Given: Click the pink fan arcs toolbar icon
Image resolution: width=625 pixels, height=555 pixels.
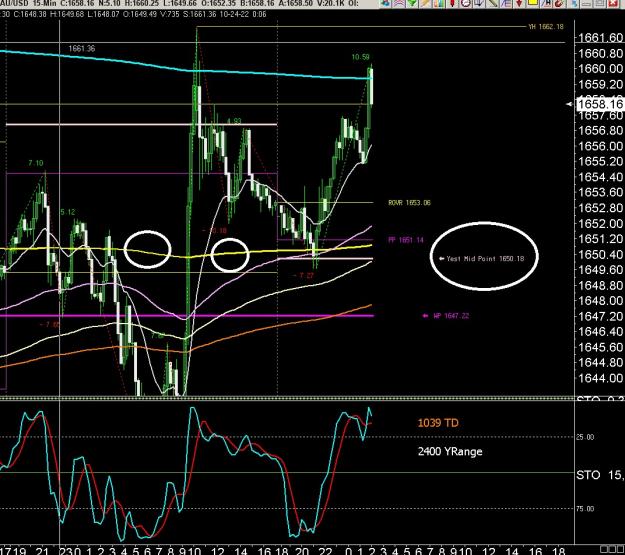Looking at the screenshot, I should pos(399,3).
